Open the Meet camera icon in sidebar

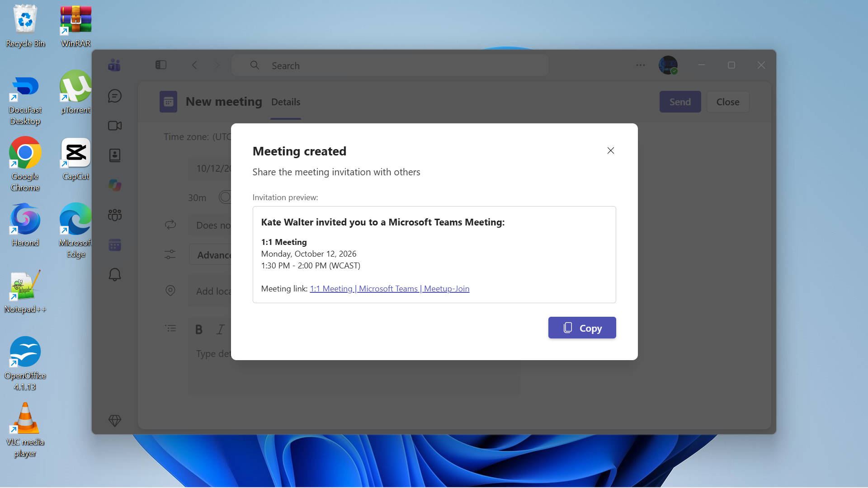point(115,126)
